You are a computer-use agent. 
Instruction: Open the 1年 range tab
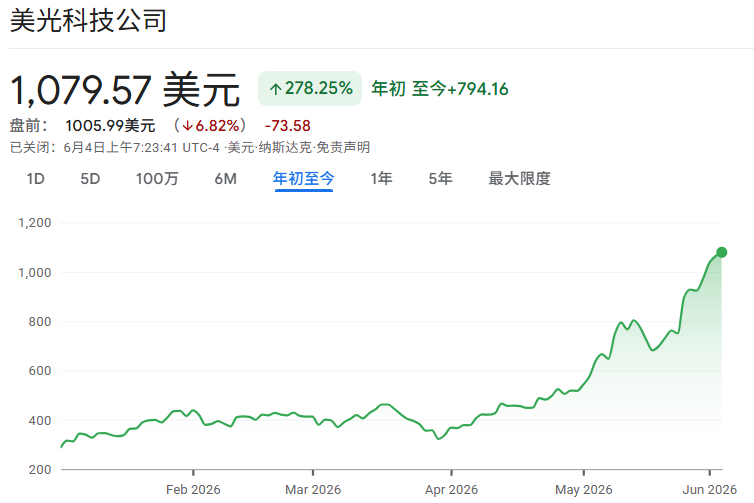pyautogui.click(x=381, y=179)
